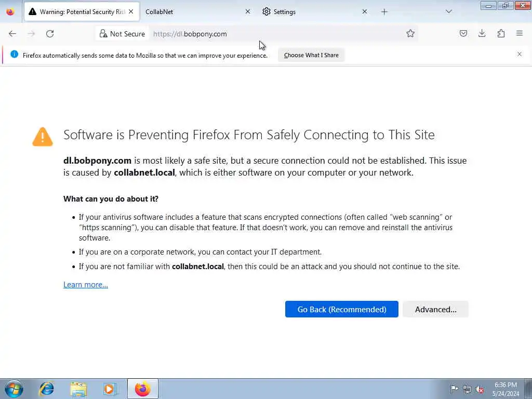This screenshot has width=532, height=399.
Task: Open the Firefox application menu
Action: point(520,33)
